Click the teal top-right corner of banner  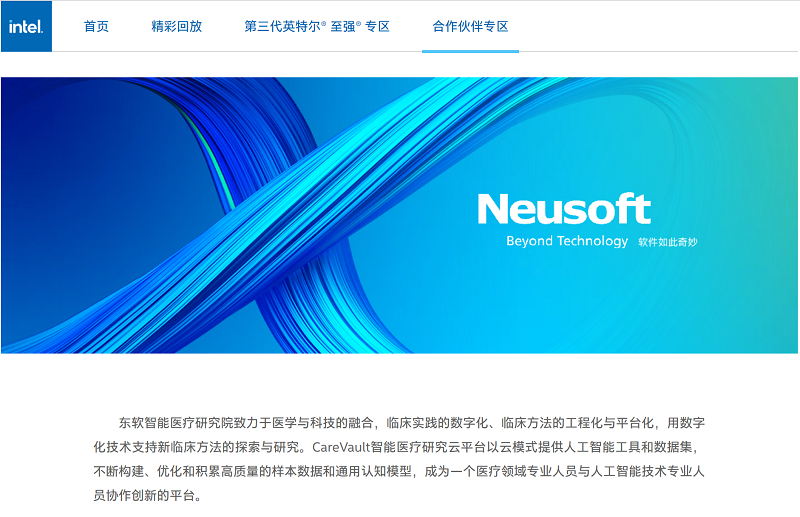(x=770, y=95)
